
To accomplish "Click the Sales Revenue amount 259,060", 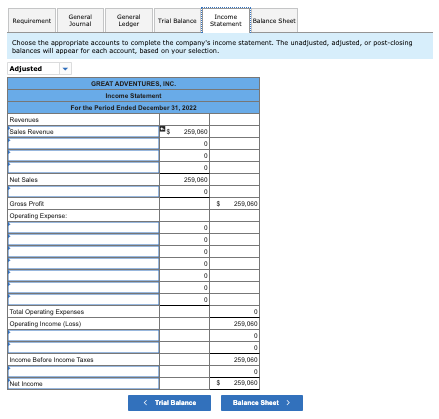I will (195, 132).
